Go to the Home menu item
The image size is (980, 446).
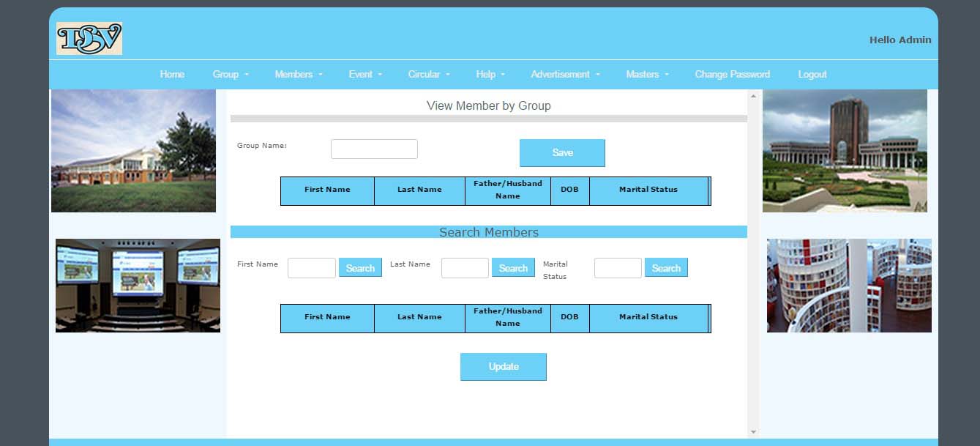[172, 75]
